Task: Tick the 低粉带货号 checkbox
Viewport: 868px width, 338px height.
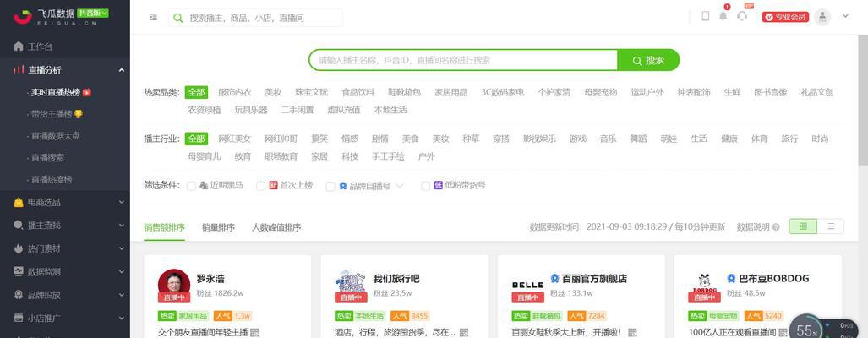Action: point(425,186)
